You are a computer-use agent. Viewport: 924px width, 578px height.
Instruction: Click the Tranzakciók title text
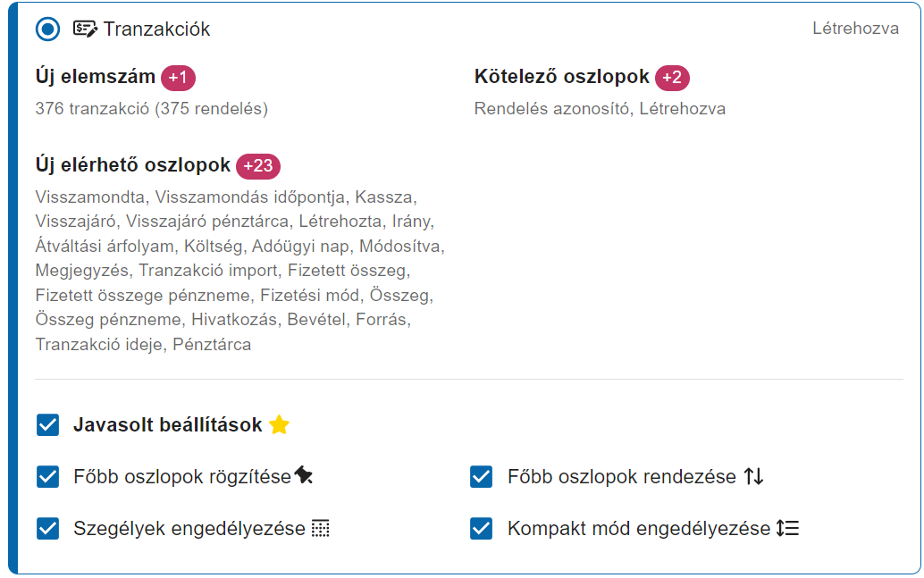156,29
